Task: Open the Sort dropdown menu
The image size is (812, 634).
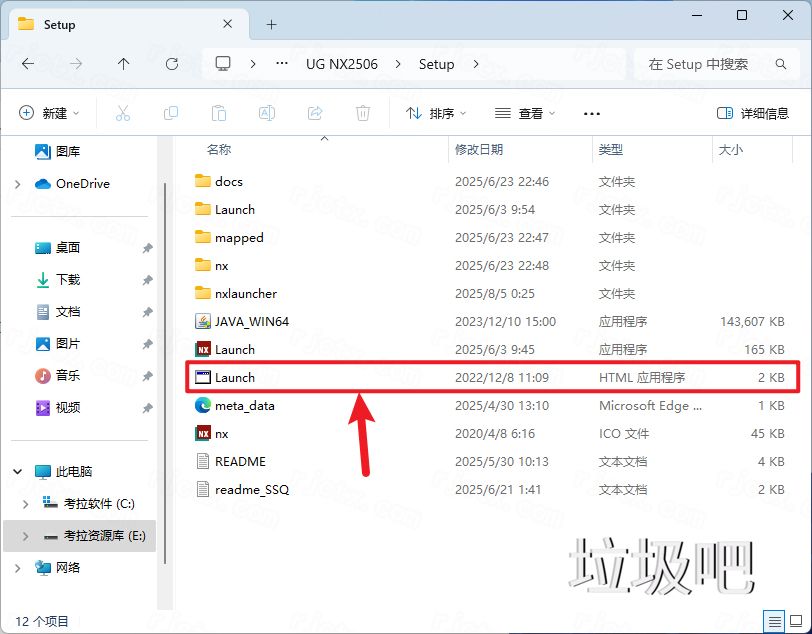Action: point(438,113)
